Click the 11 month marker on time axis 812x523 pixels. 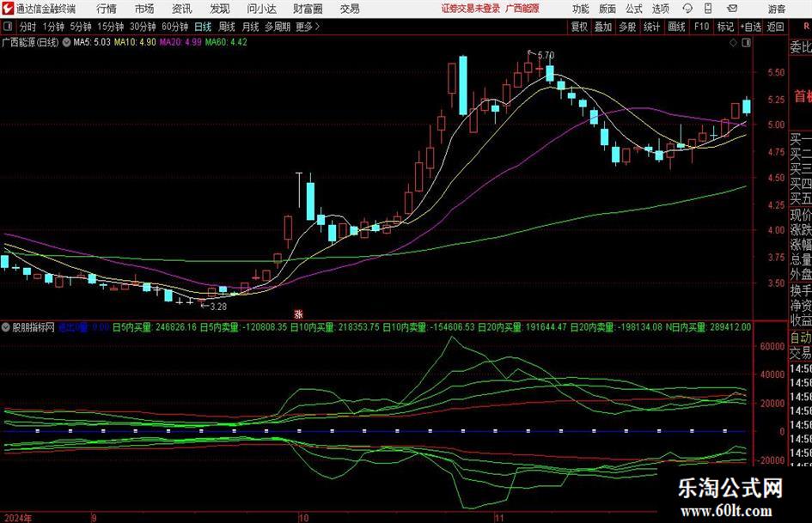point(499,518)
